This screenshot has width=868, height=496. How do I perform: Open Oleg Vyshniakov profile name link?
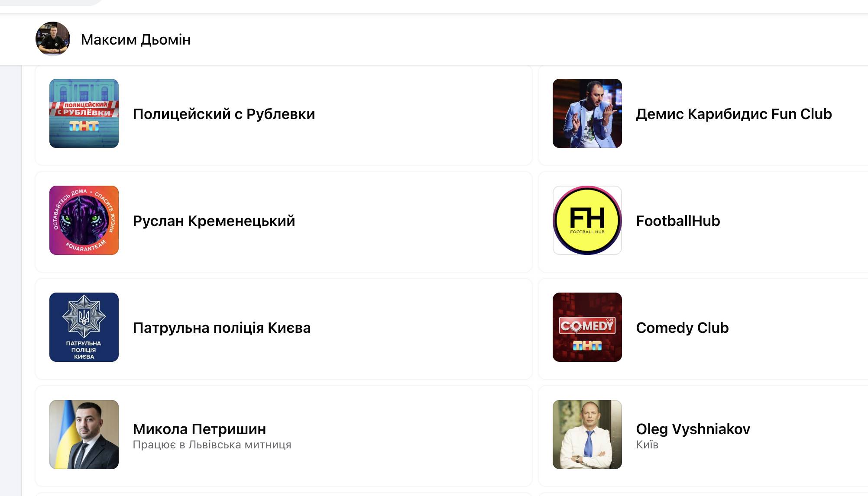tap(693, 429)
